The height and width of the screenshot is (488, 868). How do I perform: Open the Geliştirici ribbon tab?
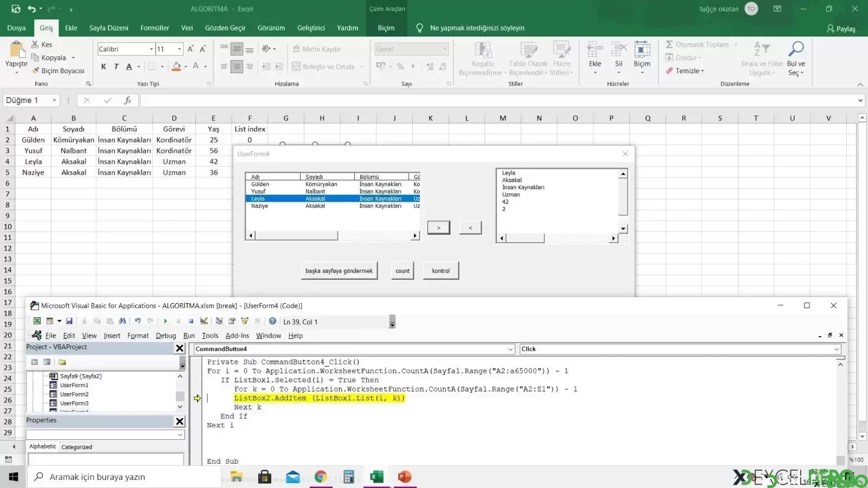pos(311,28)
